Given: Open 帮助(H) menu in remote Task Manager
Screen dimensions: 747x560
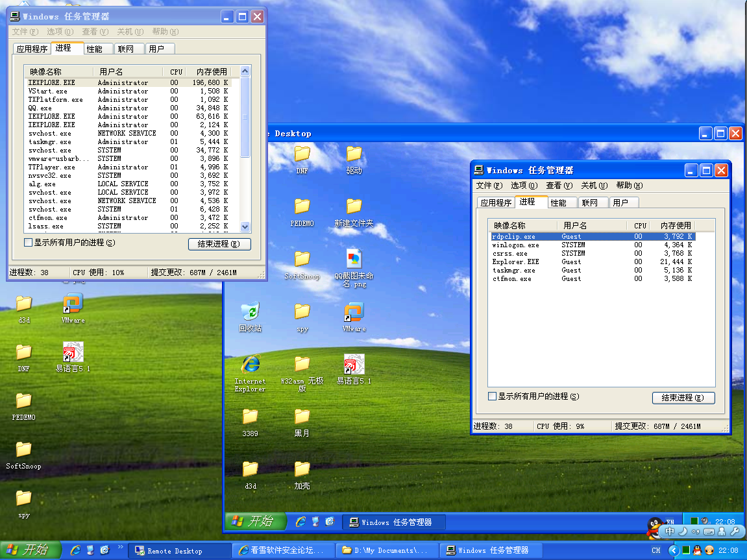Looking at the screenshot, I should coord(630,185).
